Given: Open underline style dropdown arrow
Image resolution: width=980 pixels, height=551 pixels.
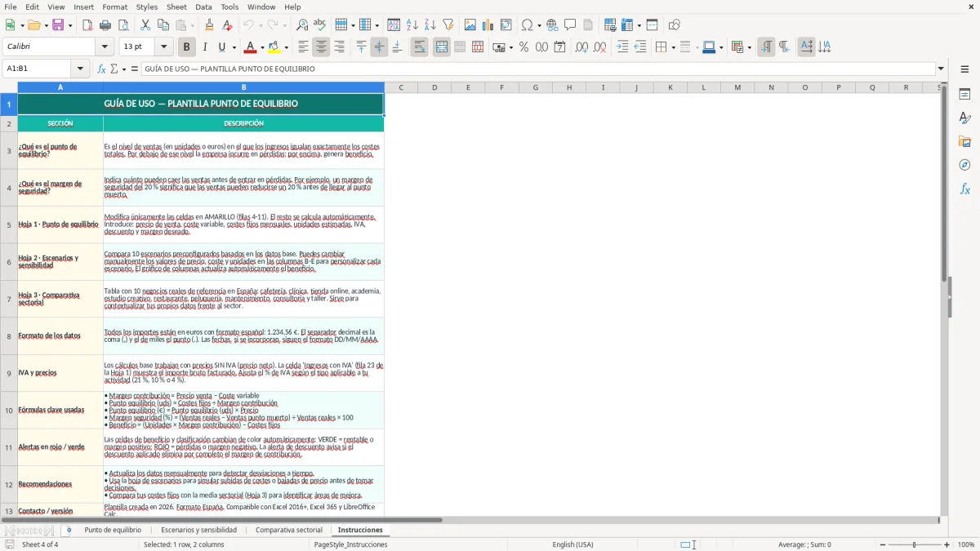Looking at the screenshot, I should 233,47.
